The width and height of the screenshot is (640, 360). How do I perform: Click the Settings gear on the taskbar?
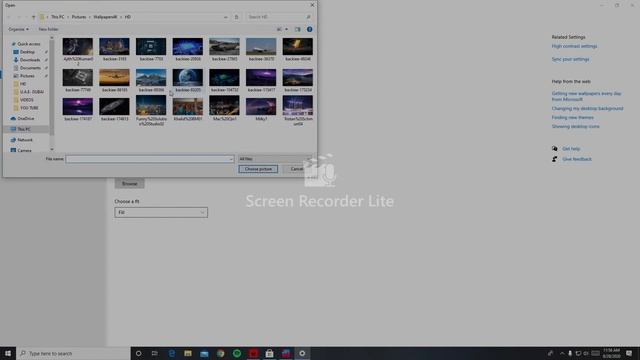coord(302,353)
